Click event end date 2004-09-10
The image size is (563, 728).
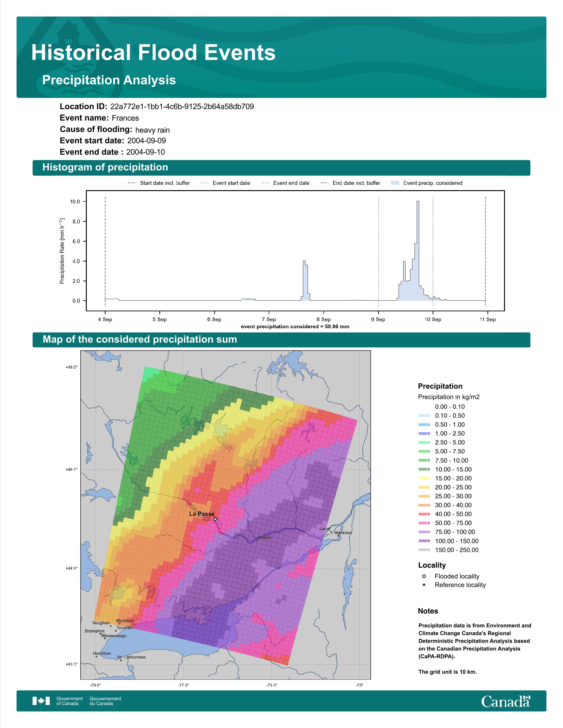point(145,152)
